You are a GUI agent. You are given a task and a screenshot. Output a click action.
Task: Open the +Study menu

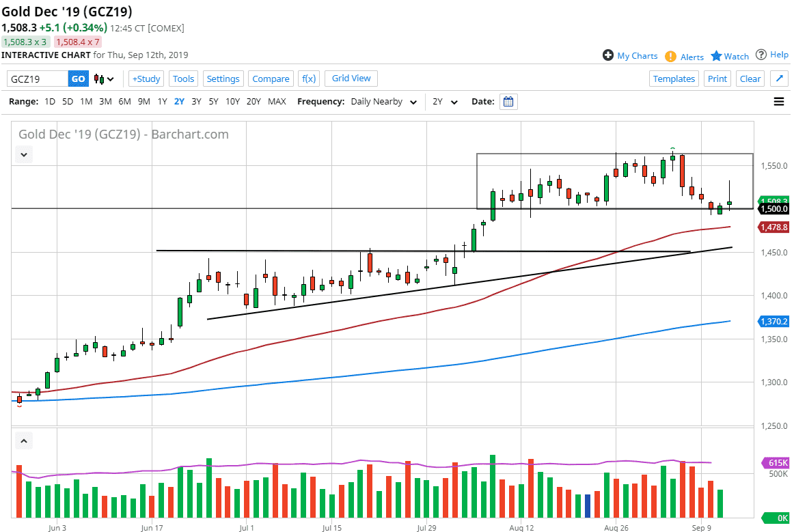(146, 79)
